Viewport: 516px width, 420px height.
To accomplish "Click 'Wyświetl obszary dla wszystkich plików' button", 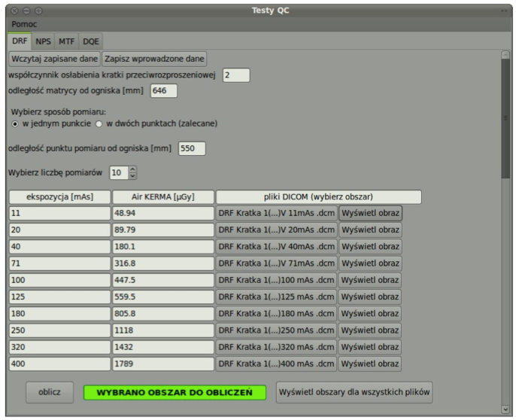I will click(354, 392).
